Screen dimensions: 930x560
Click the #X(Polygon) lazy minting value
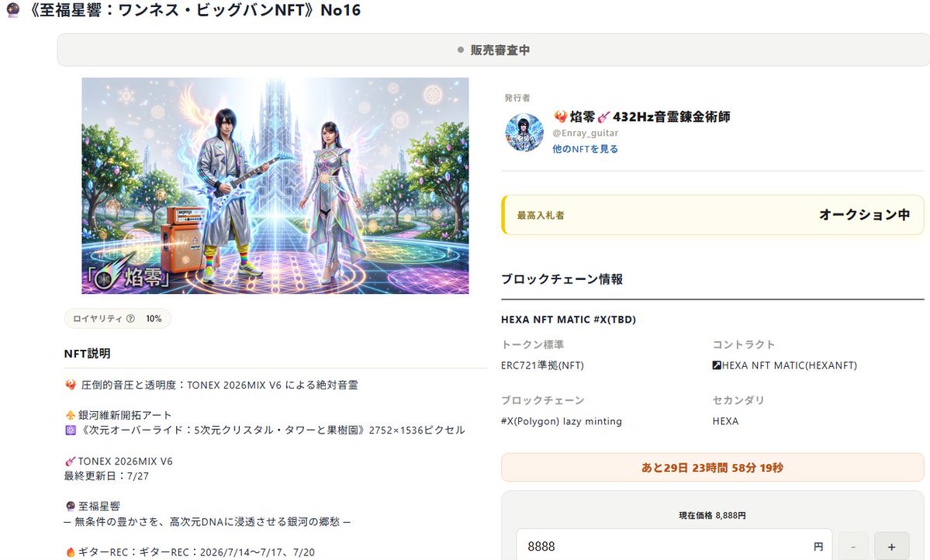[x=561, y=421]
